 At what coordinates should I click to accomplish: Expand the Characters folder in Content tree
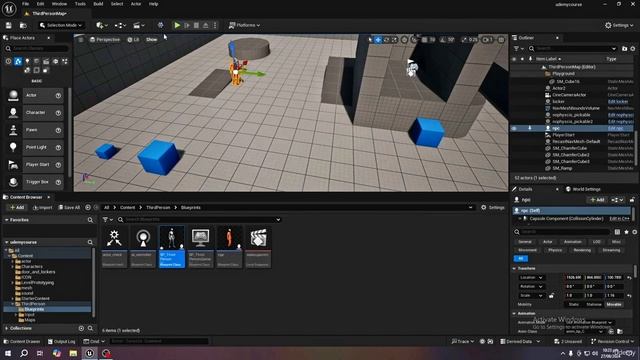13,267
